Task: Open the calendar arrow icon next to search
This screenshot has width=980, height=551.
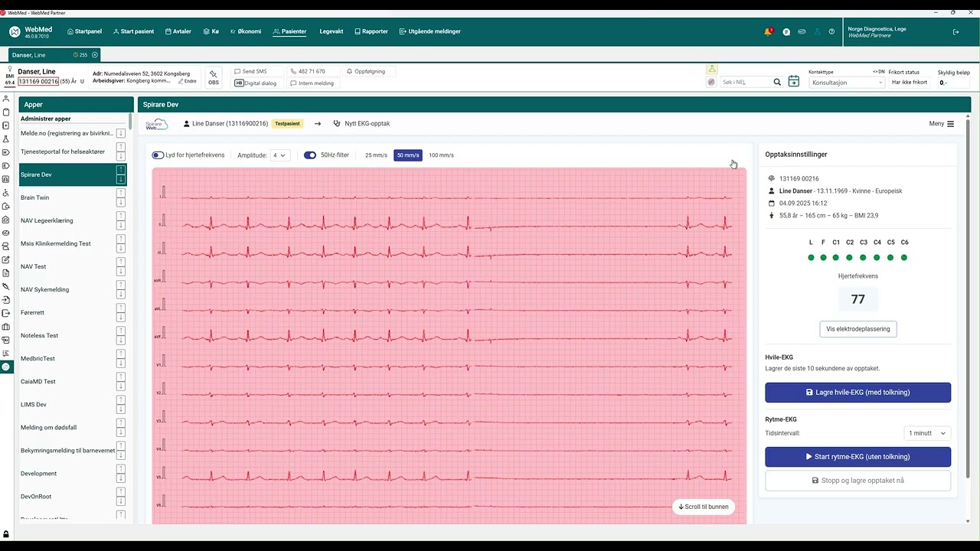Action: (x=794, y=82)
